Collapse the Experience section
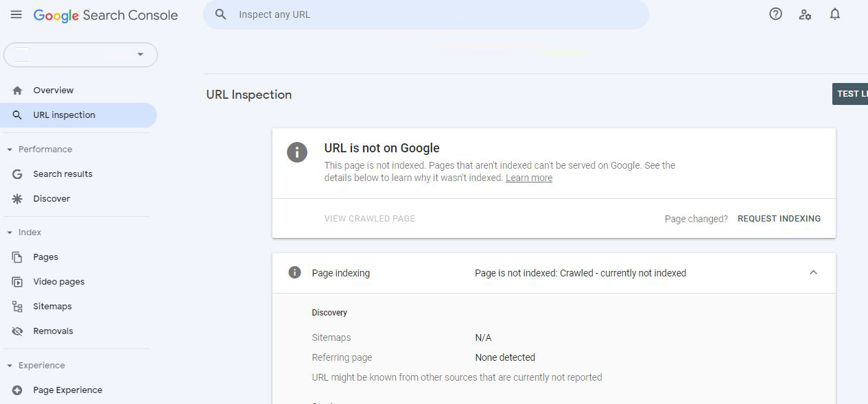 [10, 366]
